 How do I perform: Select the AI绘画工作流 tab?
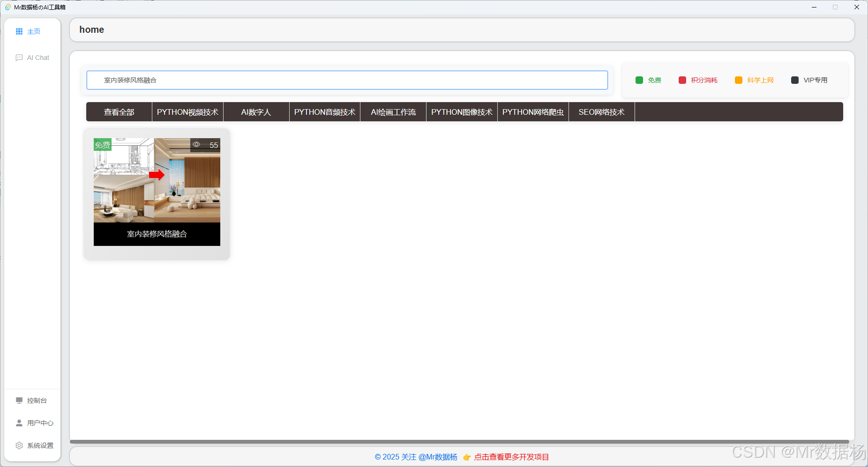tap(393, 112)
